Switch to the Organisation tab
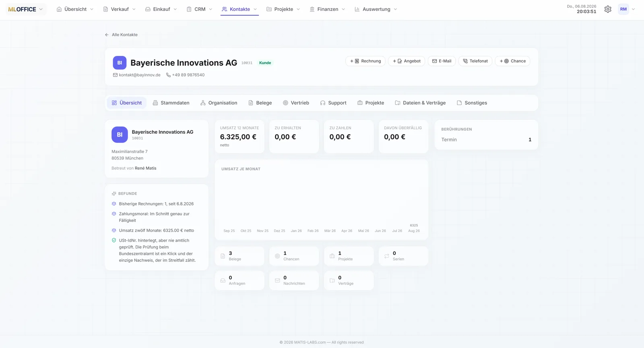The image size is (644, 348). point(219,103)
